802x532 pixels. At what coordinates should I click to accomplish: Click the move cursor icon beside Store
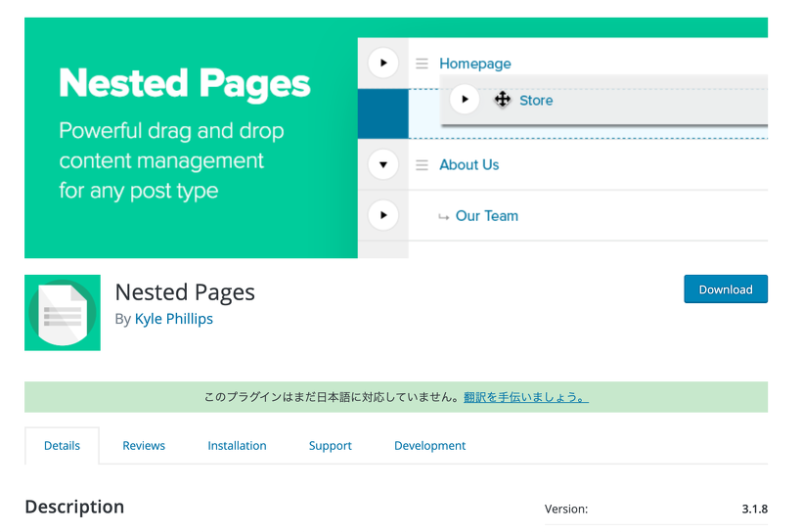(x=503, y=99)
